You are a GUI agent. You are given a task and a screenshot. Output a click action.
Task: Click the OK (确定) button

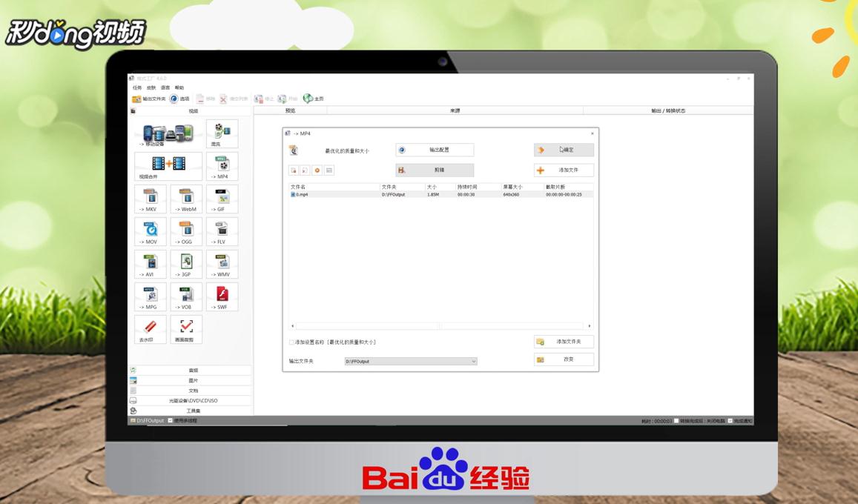564,150
